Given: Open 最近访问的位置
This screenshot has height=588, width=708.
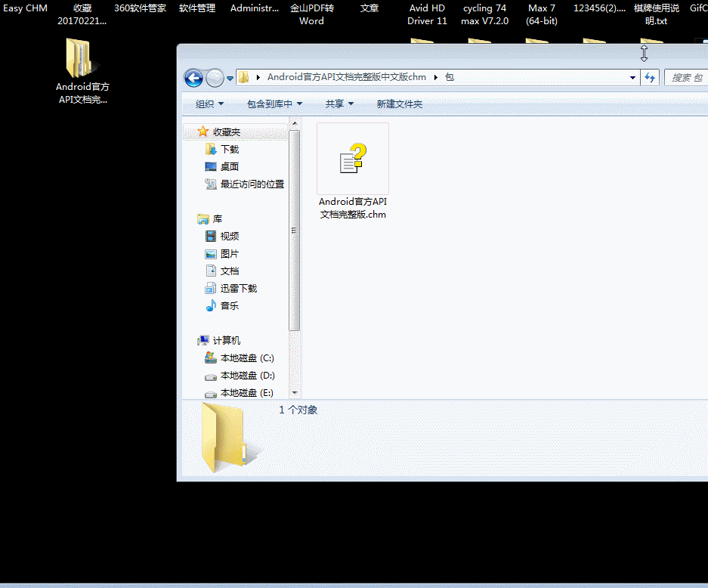Looking at the screenshot, I should 252,184.
